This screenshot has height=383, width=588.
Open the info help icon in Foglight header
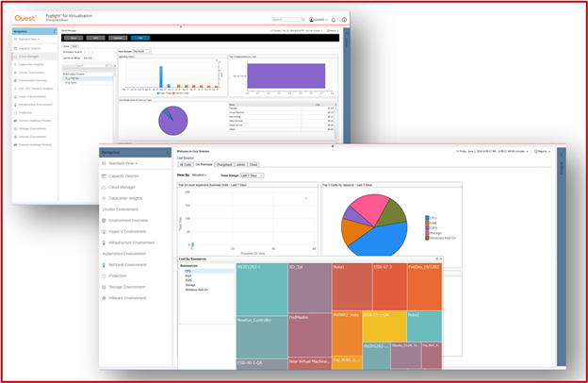tap(344, 20)
